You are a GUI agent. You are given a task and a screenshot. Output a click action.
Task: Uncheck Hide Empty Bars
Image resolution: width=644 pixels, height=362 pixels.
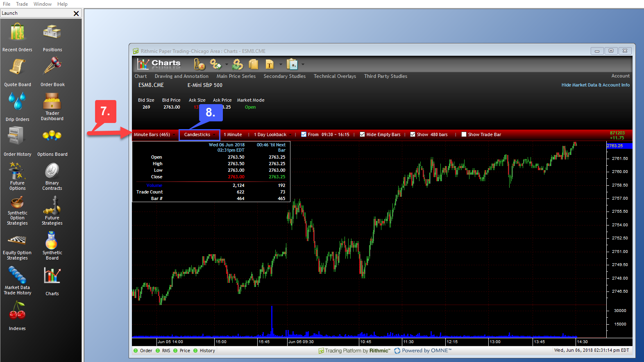pos(362,134)
